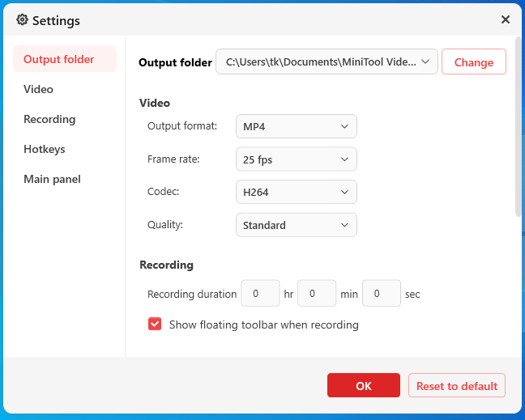Viewport: 525px width, 420px height.
Task: Go to the Hotkeys settings section
Action: coord(45,149)
